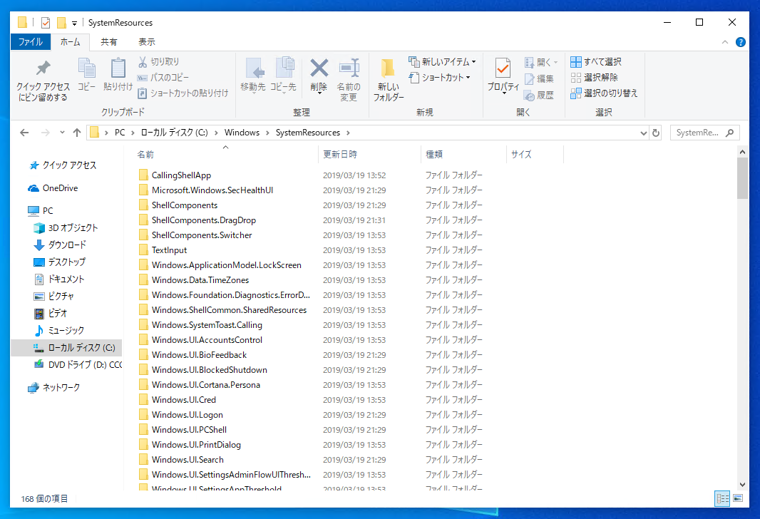This screenshot has width=760, height=519.
Task: Select Downloads (ダウンロード) in sidebar
Action: click(x=60, y=245)
